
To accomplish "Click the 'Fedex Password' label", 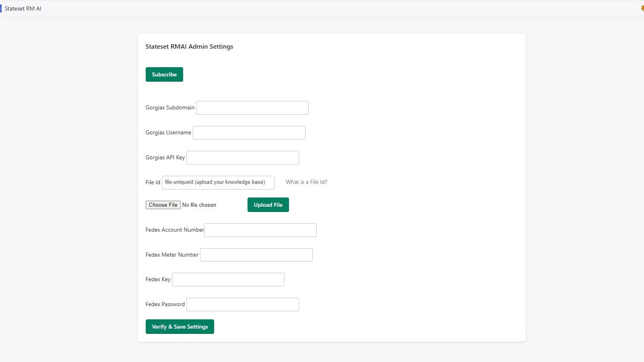I will (x=165, y=304).
